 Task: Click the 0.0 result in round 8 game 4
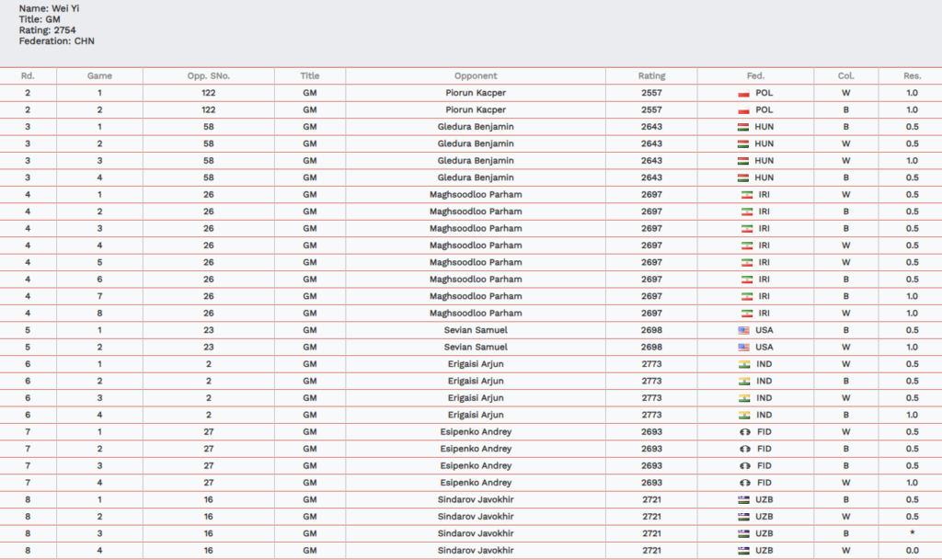click(912, 550)
